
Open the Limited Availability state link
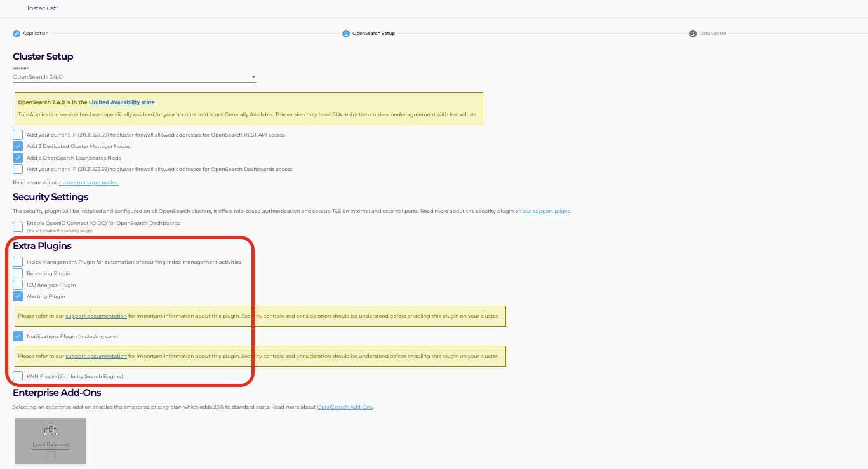[x=121, y=102]
